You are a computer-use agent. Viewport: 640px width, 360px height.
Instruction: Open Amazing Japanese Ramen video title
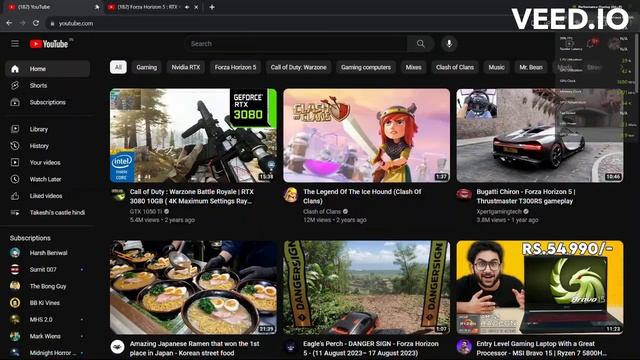click(194, 348)
